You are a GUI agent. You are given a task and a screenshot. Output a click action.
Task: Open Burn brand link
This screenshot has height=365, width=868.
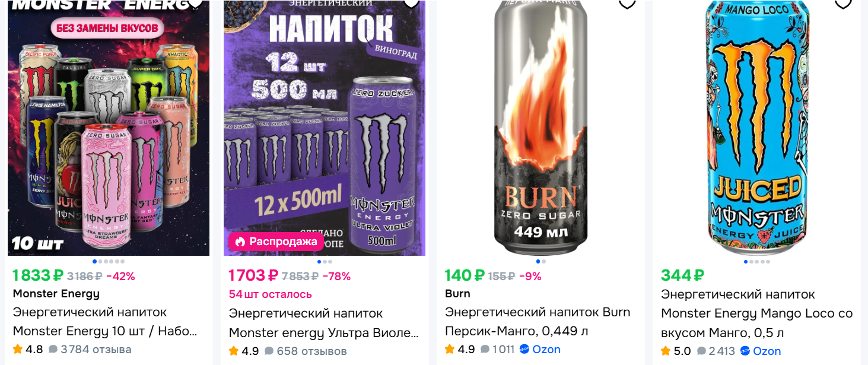[457, 293]
